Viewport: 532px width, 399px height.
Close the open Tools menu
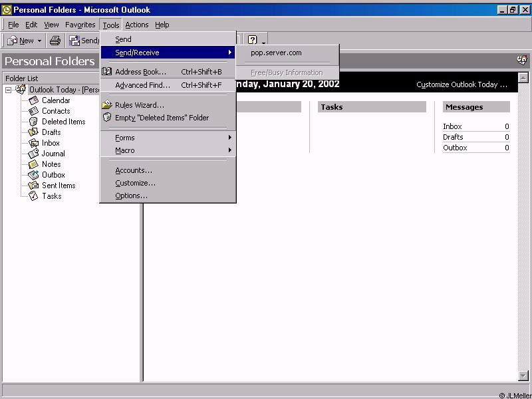110,25
